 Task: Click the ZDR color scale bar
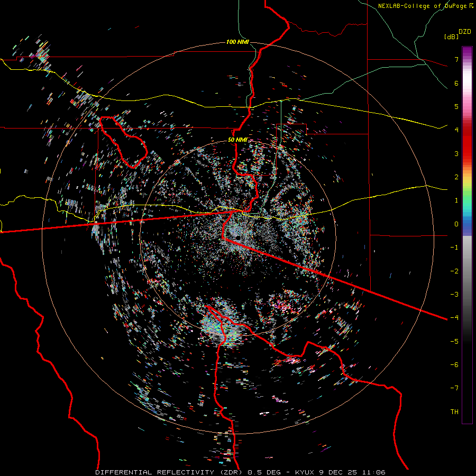467,235
